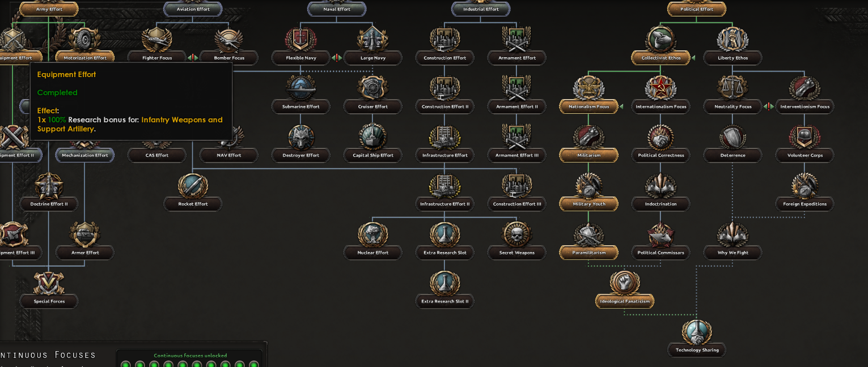The width and height of the screenshot is (868, 367).
Task: Select the Political Correctness handshake icon
Action: pos(660,138)
